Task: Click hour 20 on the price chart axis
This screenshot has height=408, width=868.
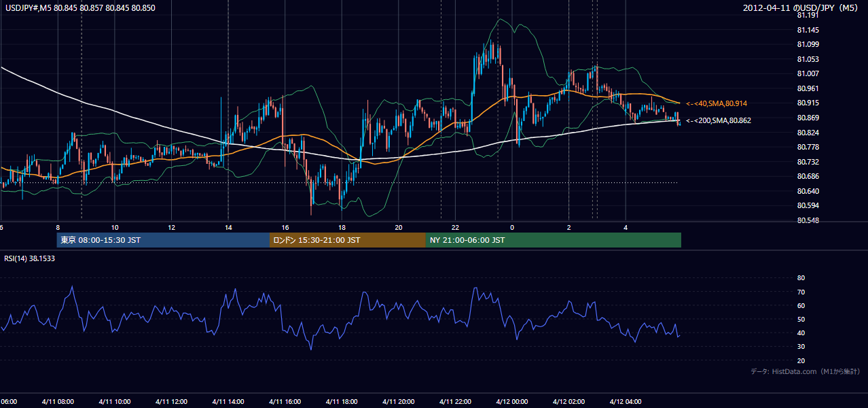Action: pyautogui.click(x=399, y=227)
